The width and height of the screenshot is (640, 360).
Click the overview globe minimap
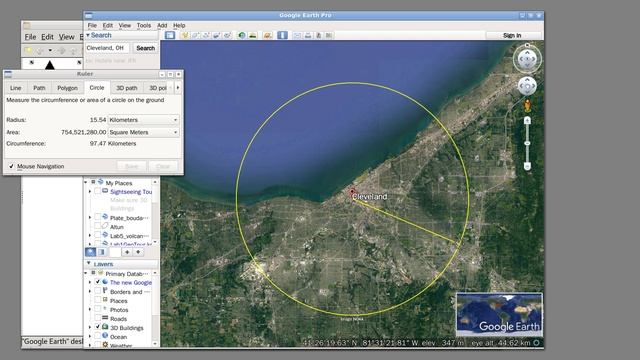point(499,314)
